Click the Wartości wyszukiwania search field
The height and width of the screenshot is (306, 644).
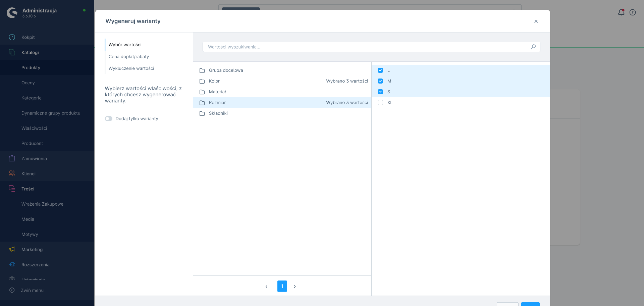click(x=366, y=47)
